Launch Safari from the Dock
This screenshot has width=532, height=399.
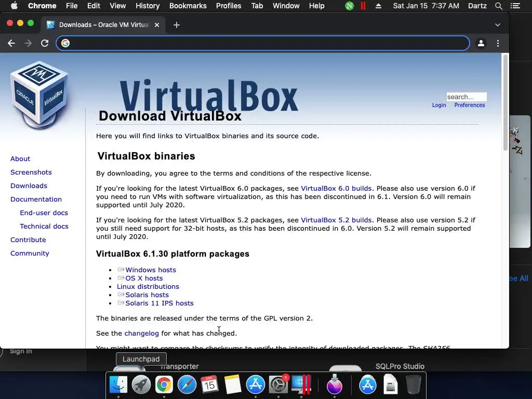click(187, 385)
